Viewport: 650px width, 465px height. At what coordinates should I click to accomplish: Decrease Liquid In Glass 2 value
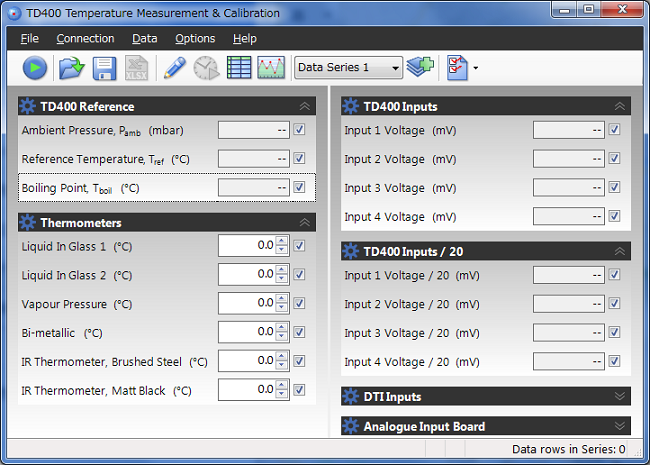(282, 279)
